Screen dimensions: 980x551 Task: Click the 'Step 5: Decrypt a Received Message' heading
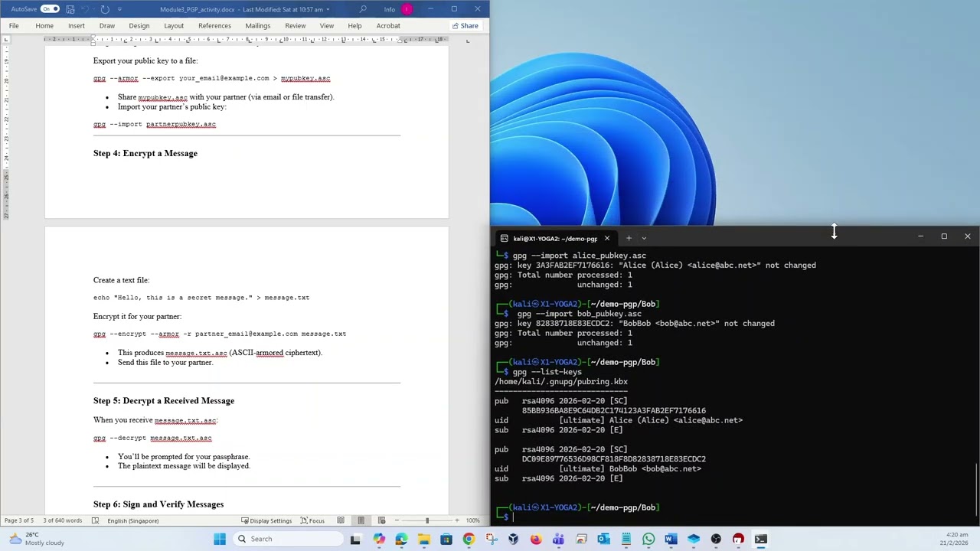pos(164,400)
